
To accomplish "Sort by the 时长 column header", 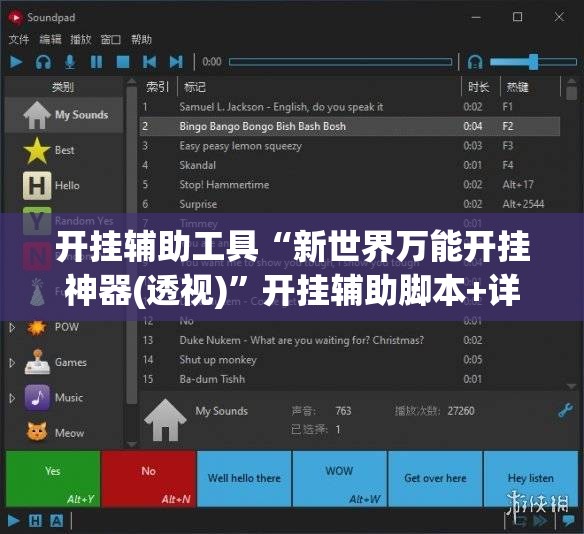I will pos(480,88).
